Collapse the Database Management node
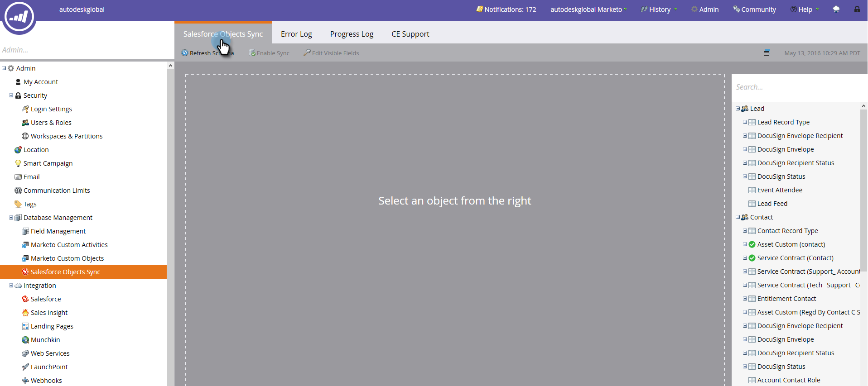Image resolution: width=868 pixels, height=386 pixels. 11,218
